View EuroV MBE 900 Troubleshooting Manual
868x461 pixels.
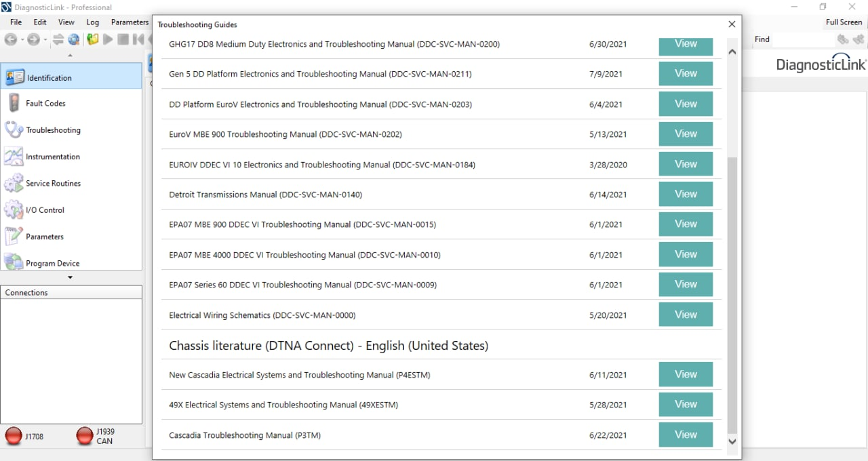(x=686, y=134)
